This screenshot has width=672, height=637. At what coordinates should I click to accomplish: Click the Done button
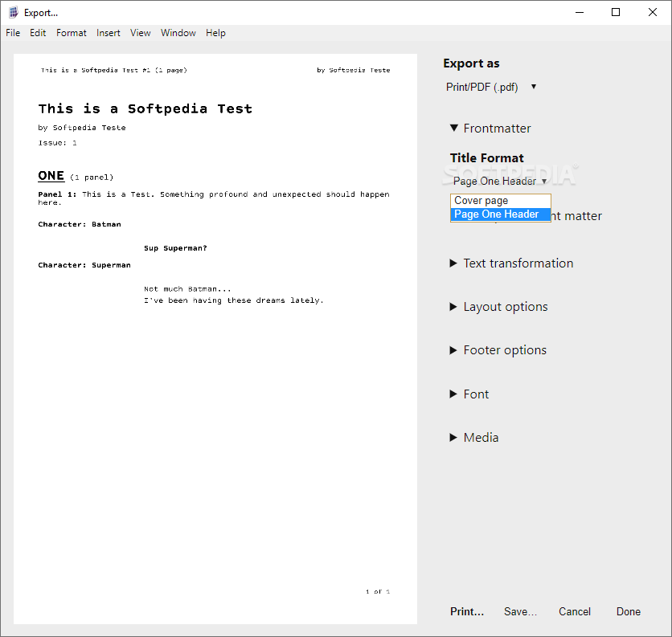pyautogui.click(x=629, y=612)
